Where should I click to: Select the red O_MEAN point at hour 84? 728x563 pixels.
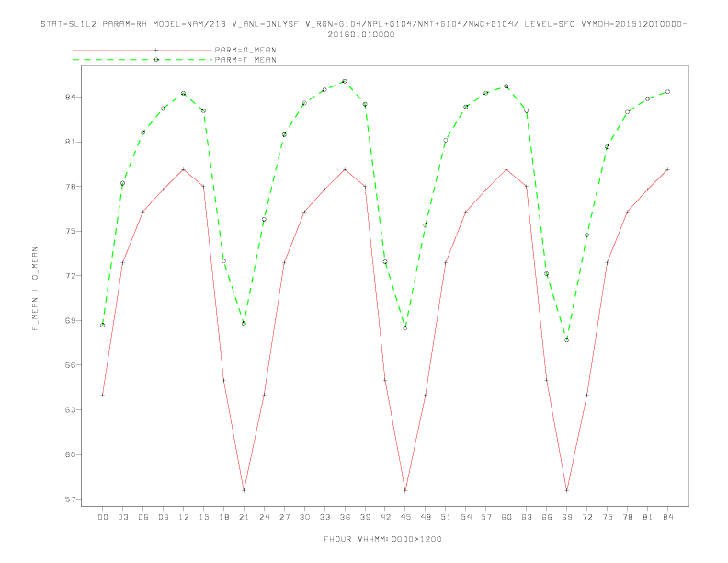point(667,169)
